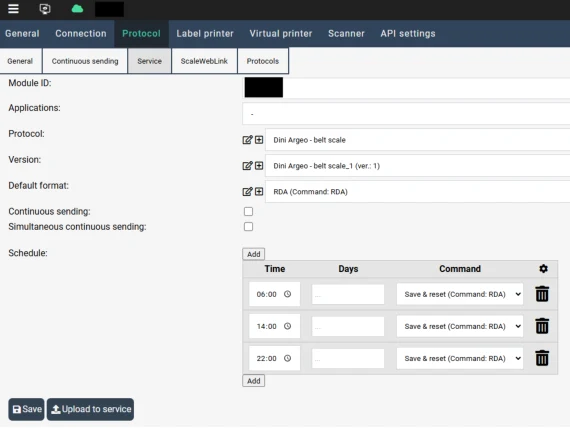The height and width of the screenshot is (428, 570).
Task: Open API settings tab
Action: [x=408, y=33]
